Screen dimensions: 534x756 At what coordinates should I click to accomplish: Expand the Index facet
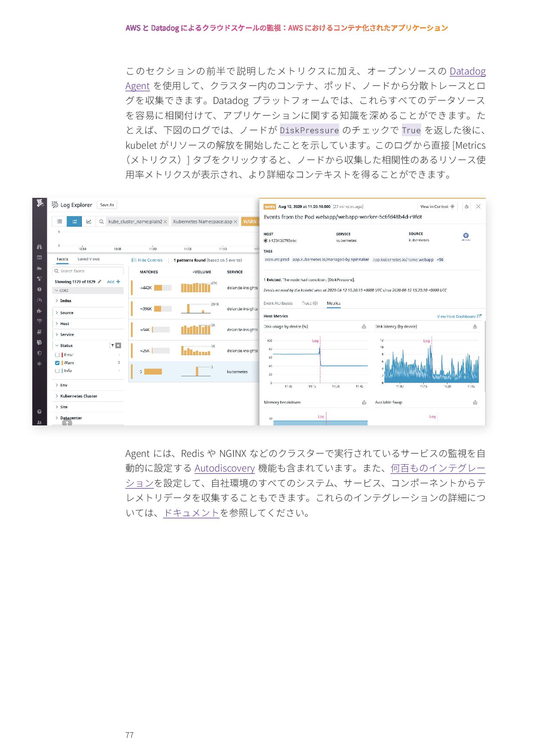88,300
